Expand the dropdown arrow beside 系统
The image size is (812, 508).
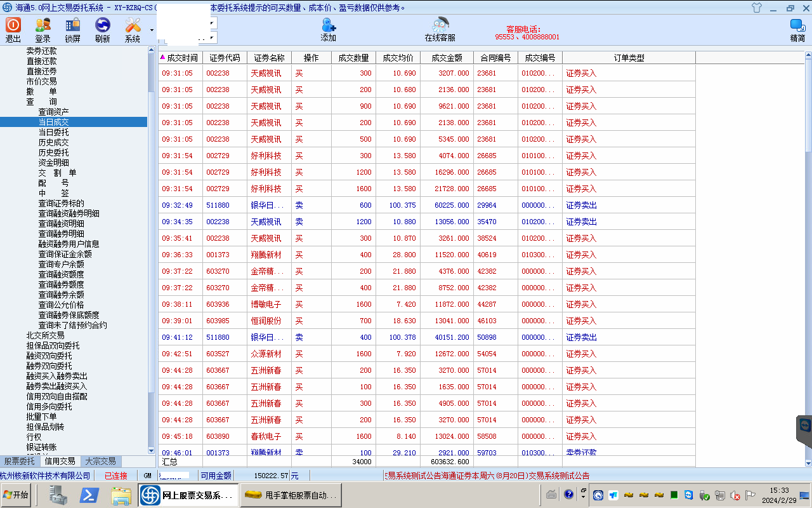[x=152, y=30]
